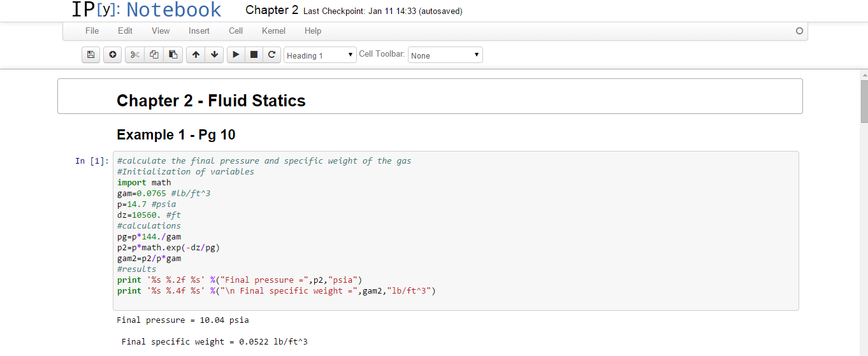Copy the selected cell

coord(154,55)
